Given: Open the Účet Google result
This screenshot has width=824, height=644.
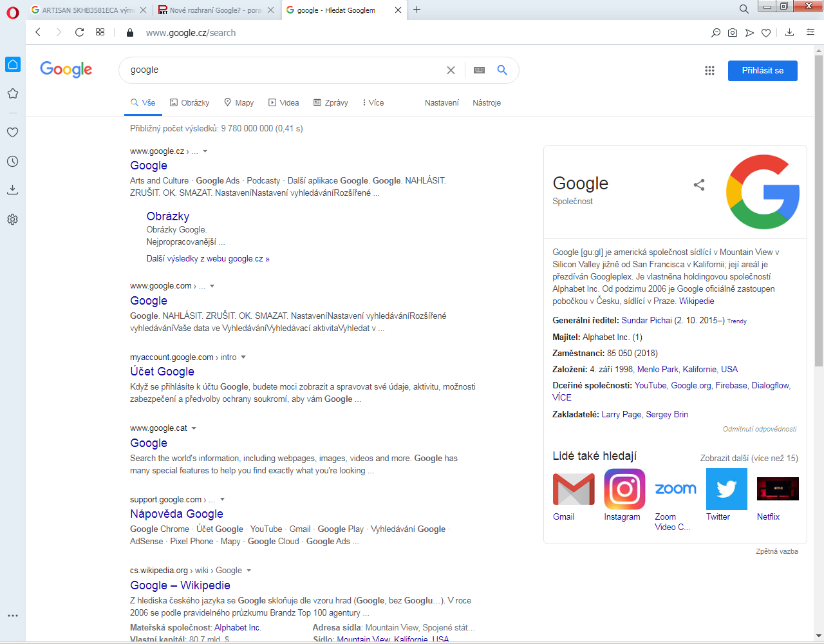Looking at the screenshot, I should (162, 372).
